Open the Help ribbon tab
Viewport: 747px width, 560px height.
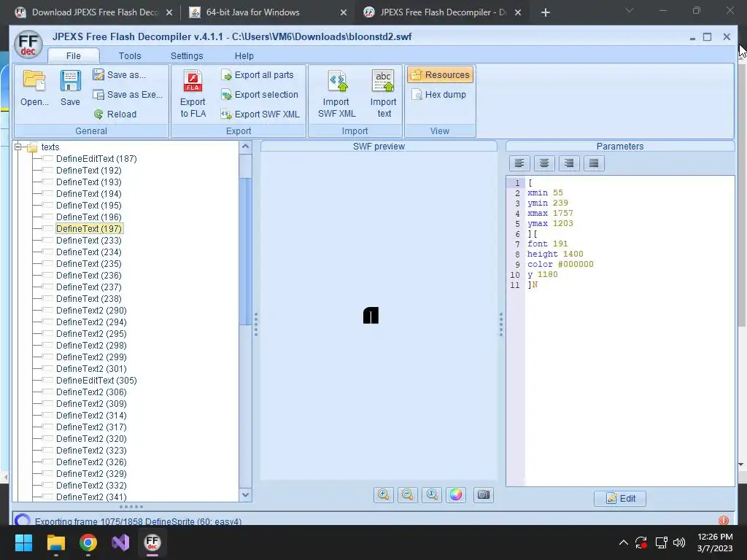[244, 55]
